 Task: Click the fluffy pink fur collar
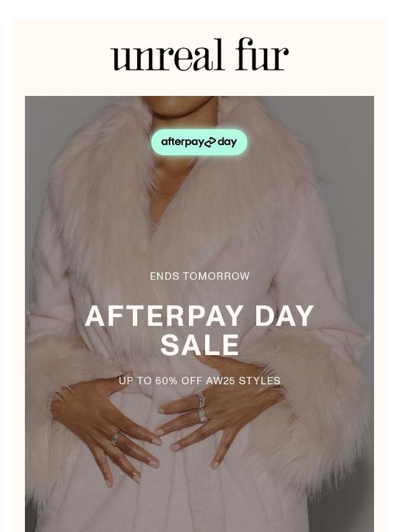[x=190, y=190]
